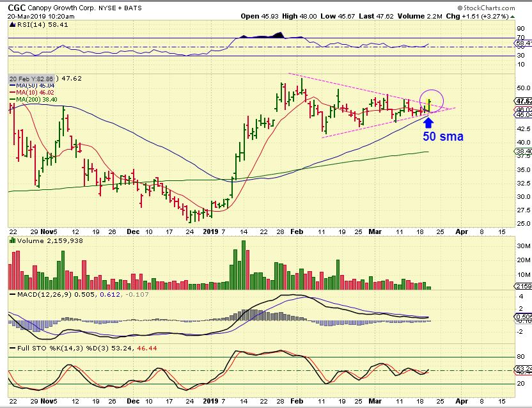Click the 20-Mar-2019 10:20am timestamp
The width and height of the screenshot is (532, 408).
click(42, 16)
